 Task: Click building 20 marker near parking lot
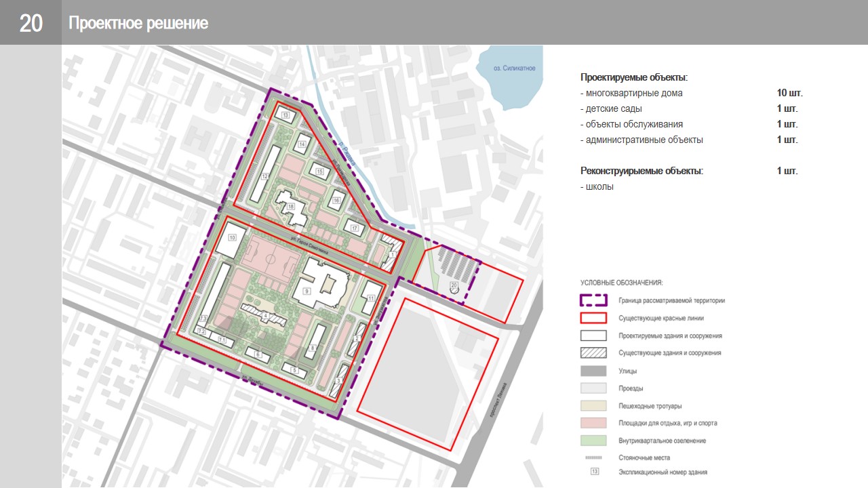tap(454, 286)
